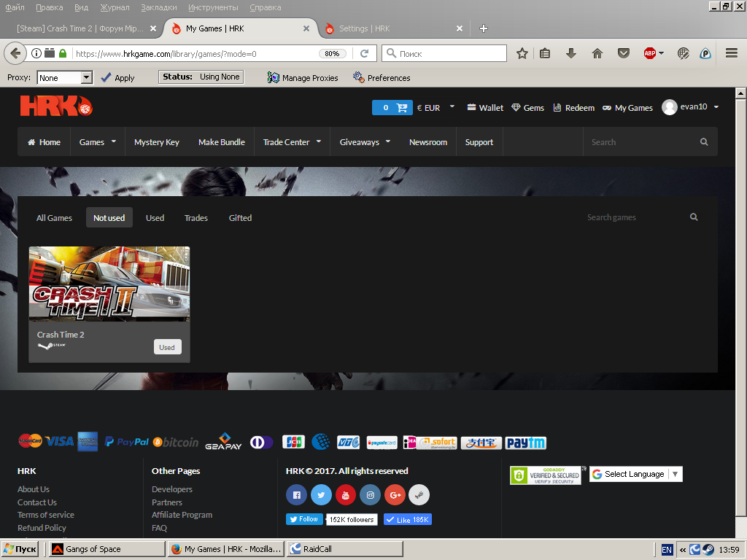Open the HRK Google Plus icon
This screenshot has width=747, height=560.
click(395, 495)
